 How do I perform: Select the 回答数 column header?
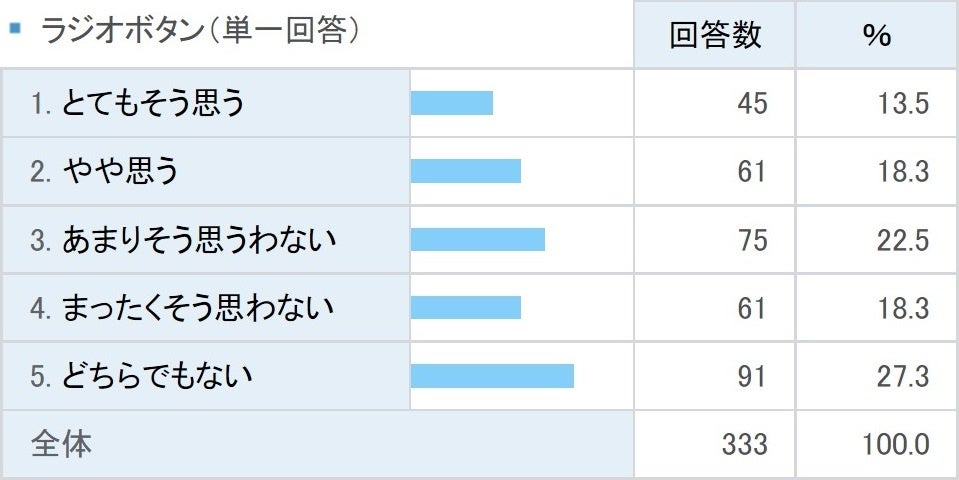pos(715,35)
